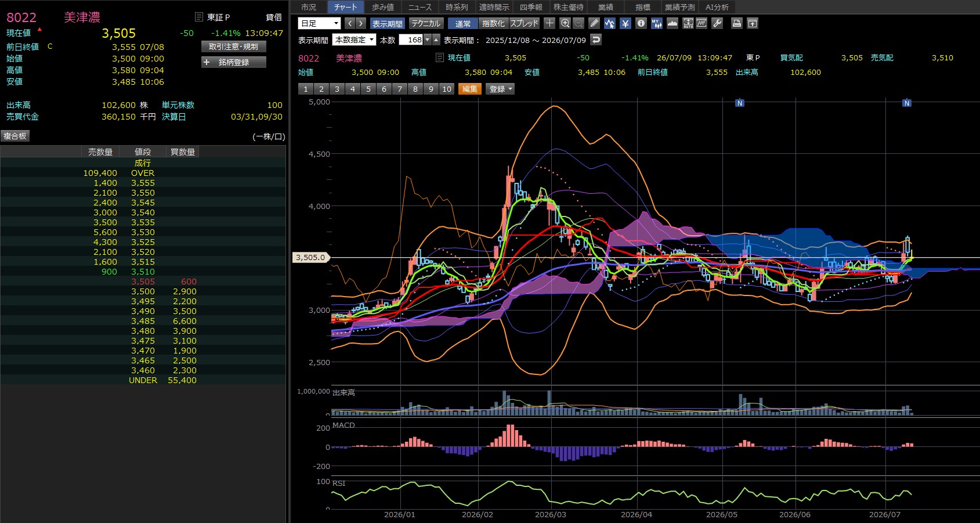The image size is (980, 523).
Task: Open the info circle icon
Action: click(x=641, y=23)
